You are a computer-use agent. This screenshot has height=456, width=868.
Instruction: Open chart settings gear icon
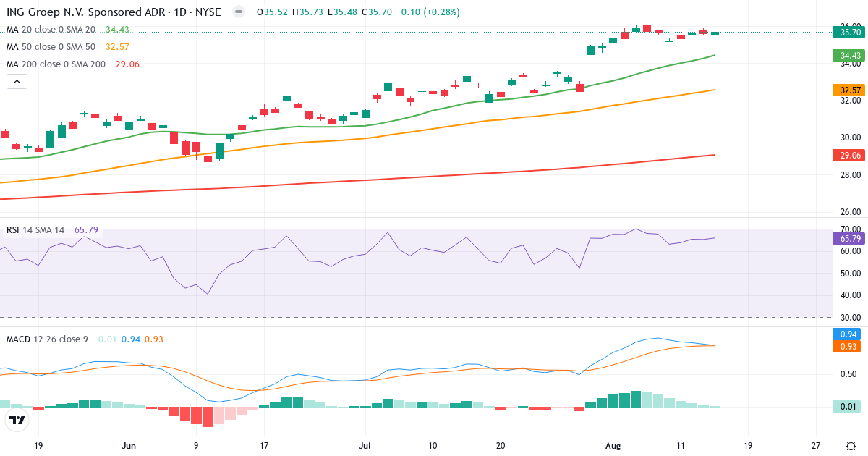pyautogui.click(x=851, y=445)
